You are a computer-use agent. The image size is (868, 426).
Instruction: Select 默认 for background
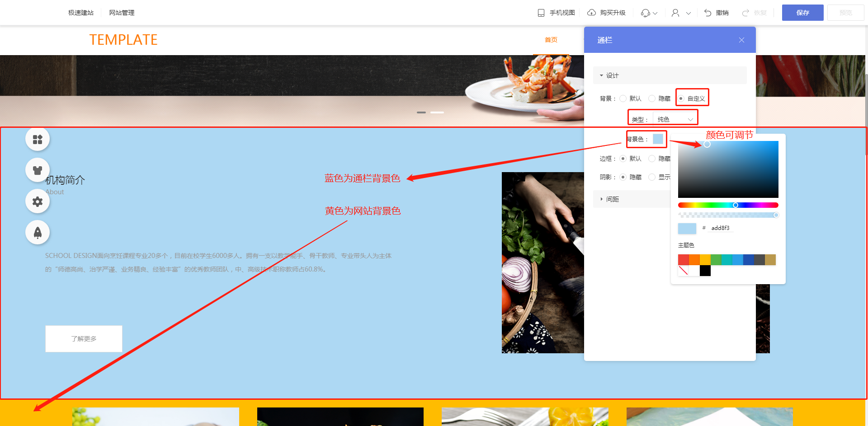[623, 98]
